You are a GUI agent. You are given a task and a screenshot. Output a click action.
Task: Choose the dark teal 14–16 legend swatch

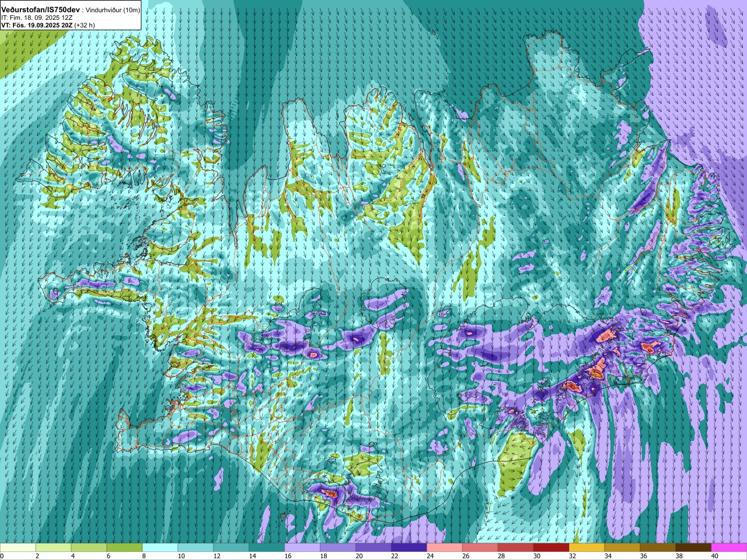coord(267,548)
